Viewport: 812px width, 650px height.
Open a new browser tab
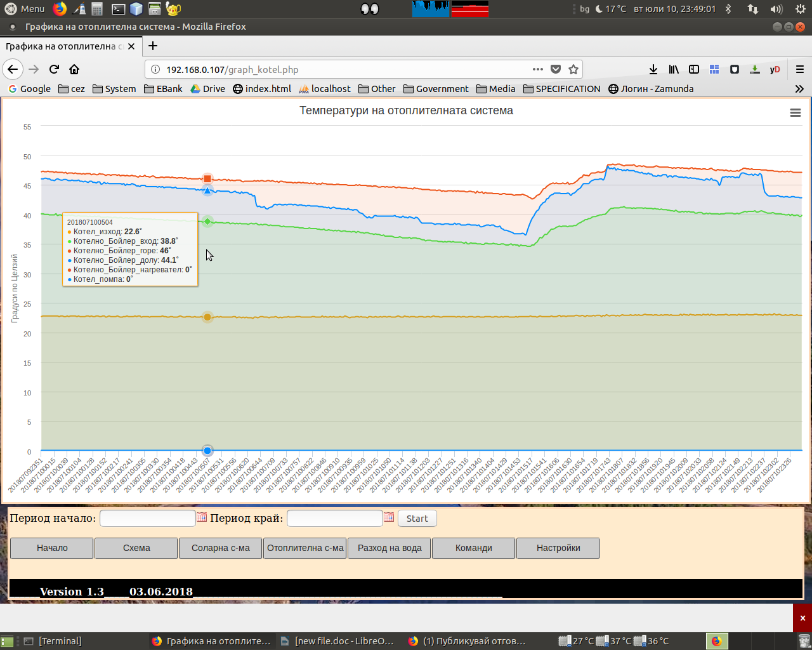tap(153, 46)
